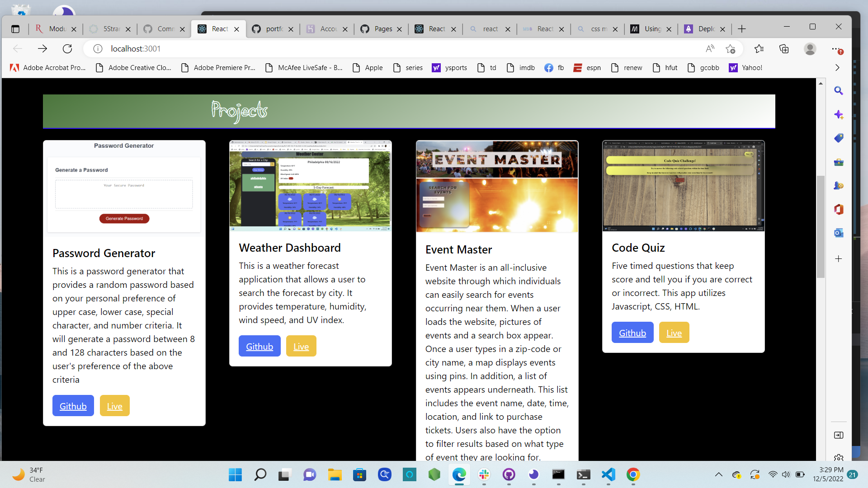Add page to favorites star icon
The width and height of the screenshot is (868, 488).
(x=730, y=49)
